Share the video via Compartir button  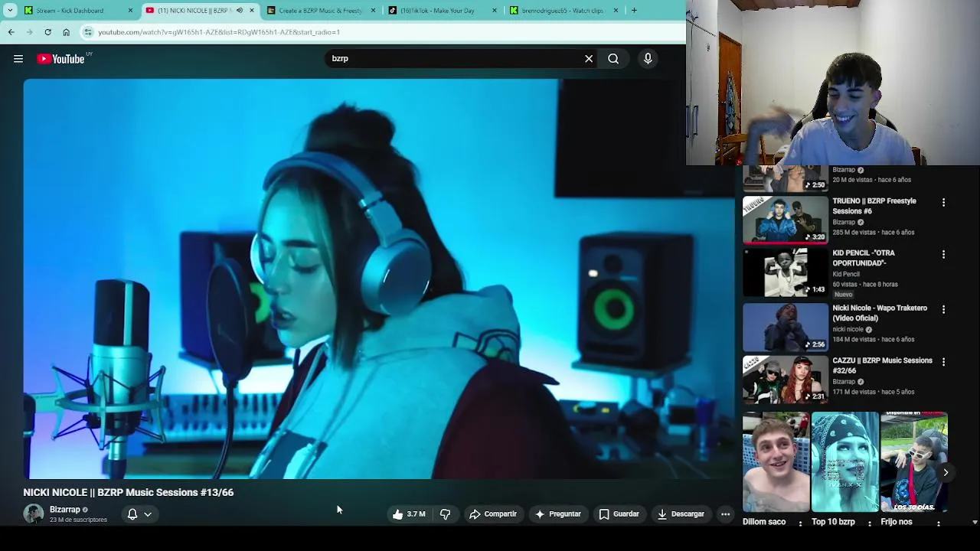coord(493,514)
